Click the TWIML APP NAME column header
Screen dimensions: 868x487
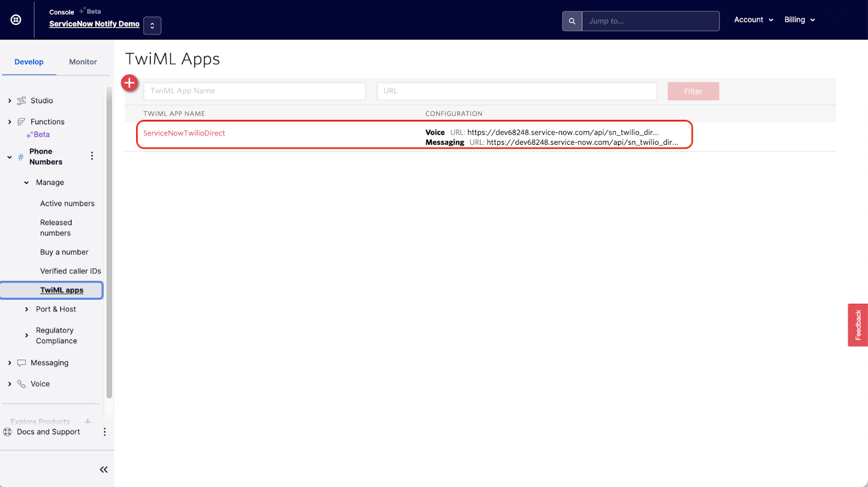tap(174, 114)
